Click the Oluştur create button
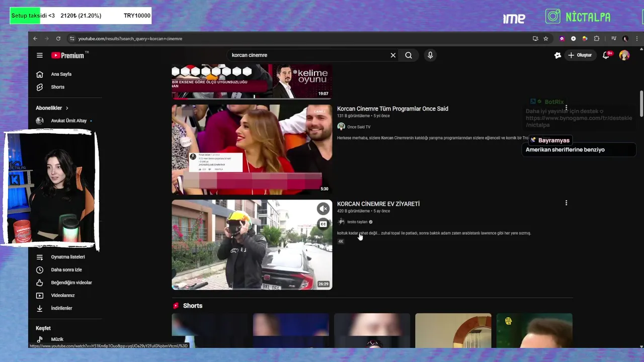 580,55
